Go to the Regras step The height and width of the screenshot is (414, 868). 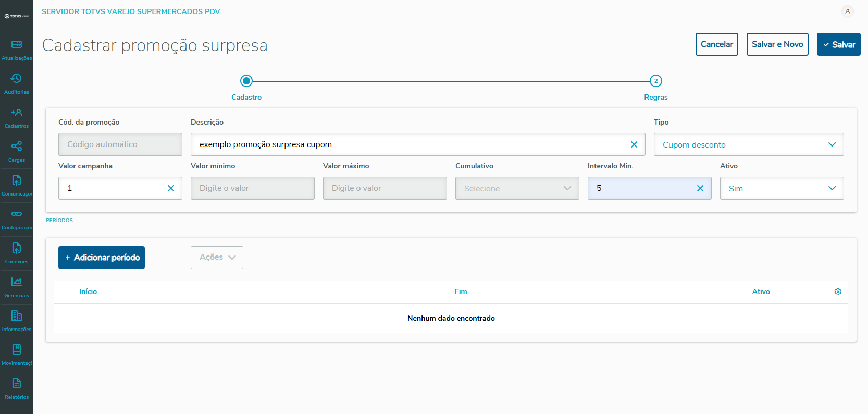tap(655, 81)
